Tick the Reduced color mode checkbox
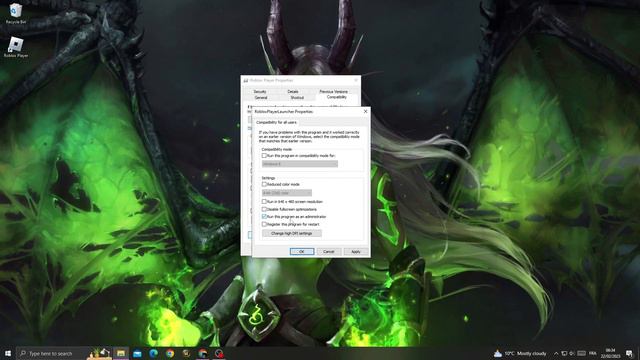 (x=264, y=184)
